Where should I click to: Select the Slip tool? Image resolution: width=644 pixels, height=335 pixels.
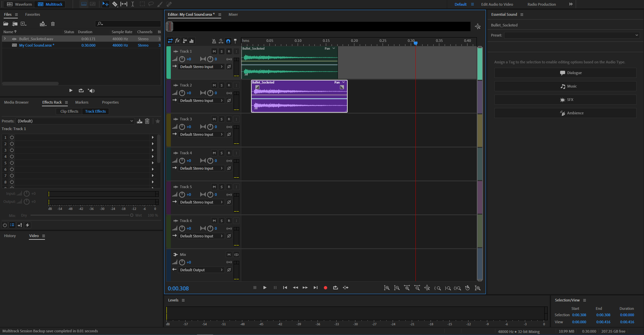[x=124, y=4]
